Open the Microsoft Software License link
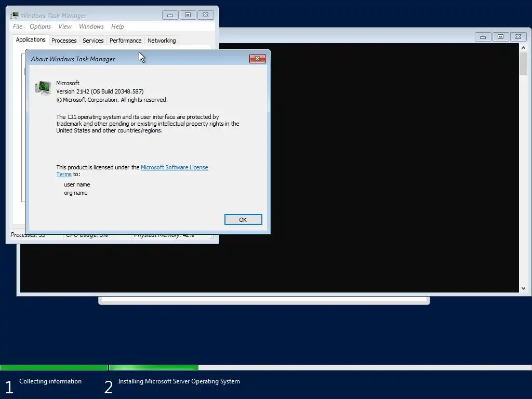532x399 pixels. tap(175, 167)
